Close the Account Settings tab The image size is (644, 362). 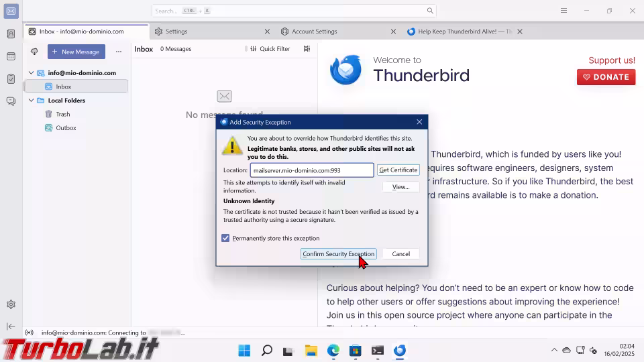tap(394, 32)
